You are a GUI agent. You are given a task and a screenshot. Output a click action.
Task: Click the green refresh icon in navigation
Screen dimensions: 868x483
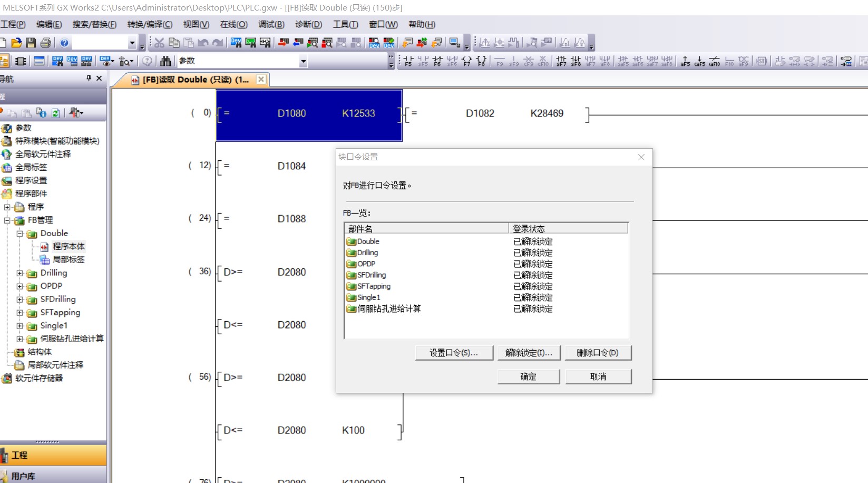coord(55,113)
